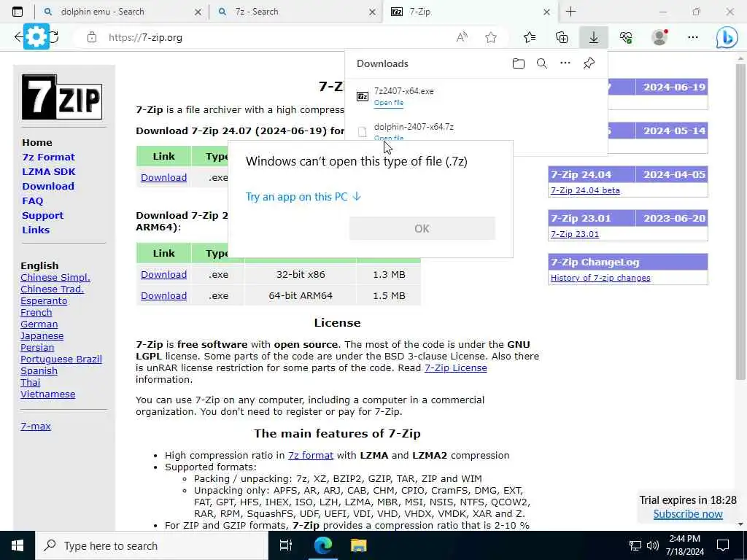
Task: Open the 7z Format page
Action: point(48,157)
